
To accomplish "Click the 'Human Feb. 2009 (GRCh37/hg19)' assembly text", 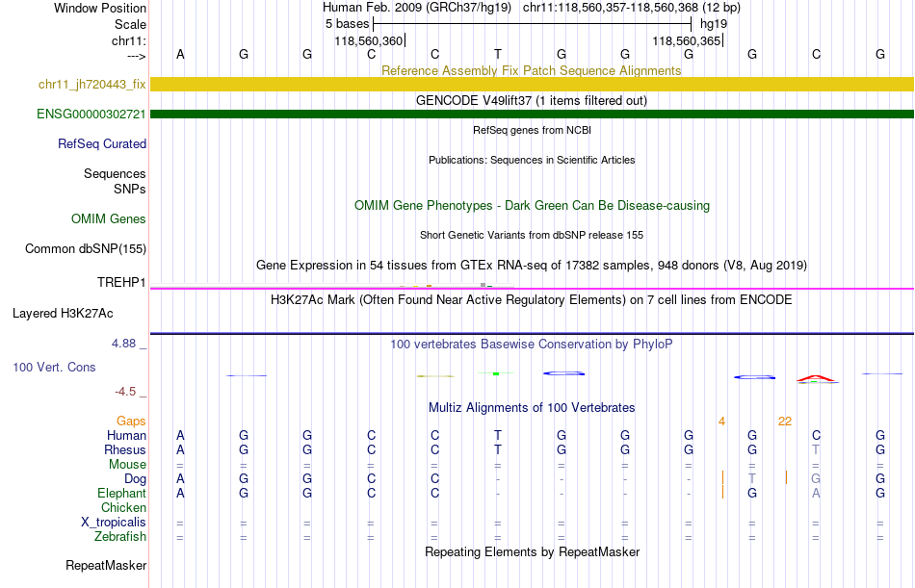I will (417, 8).
